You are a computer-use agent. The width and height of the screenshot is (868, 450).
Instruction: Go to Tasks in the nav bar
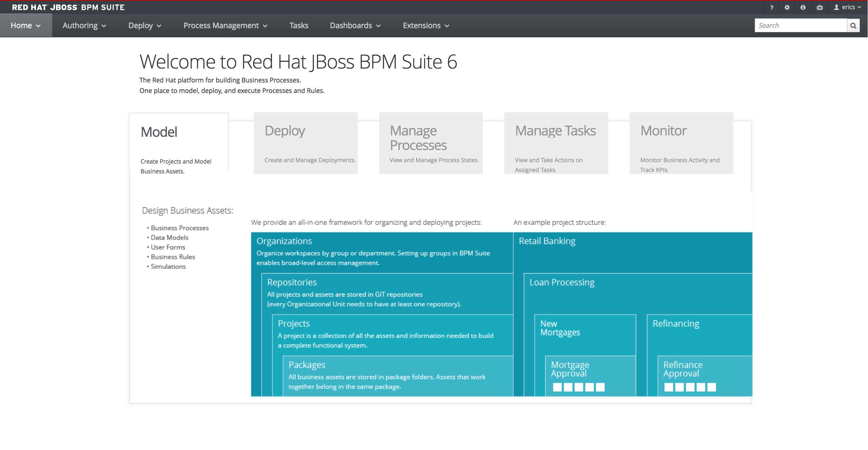pyautogui.click(x=299, y=25)
